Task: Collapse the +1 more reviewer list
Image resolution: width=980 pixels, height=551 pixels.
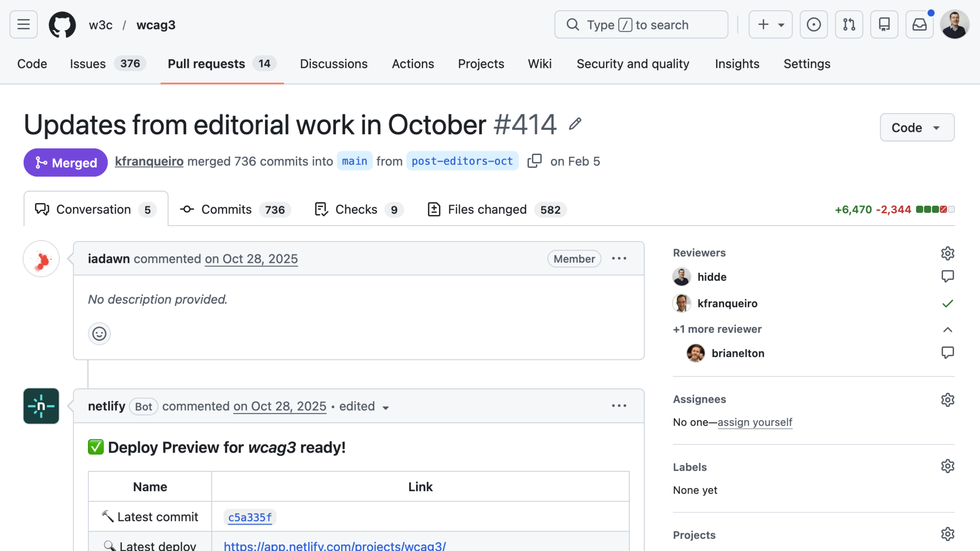Action: [947, 329]
